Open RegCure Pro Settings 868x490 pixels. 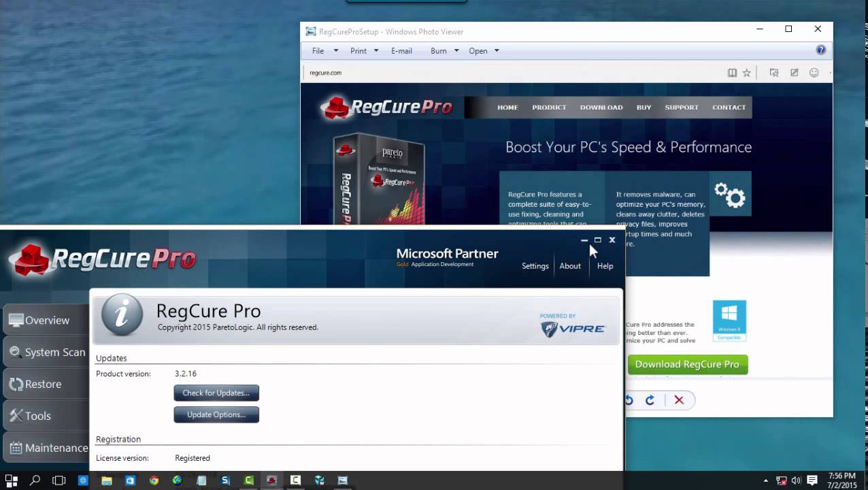click(535, 266)
